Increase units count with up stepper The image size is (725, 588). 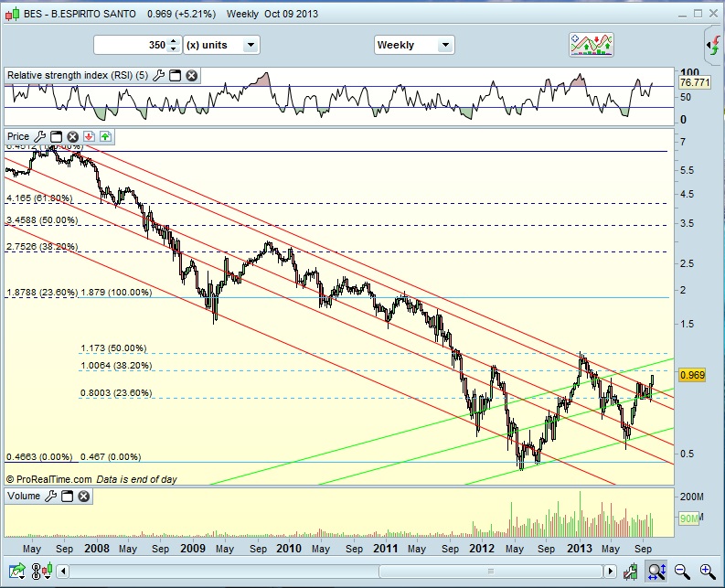pos(174,41)
